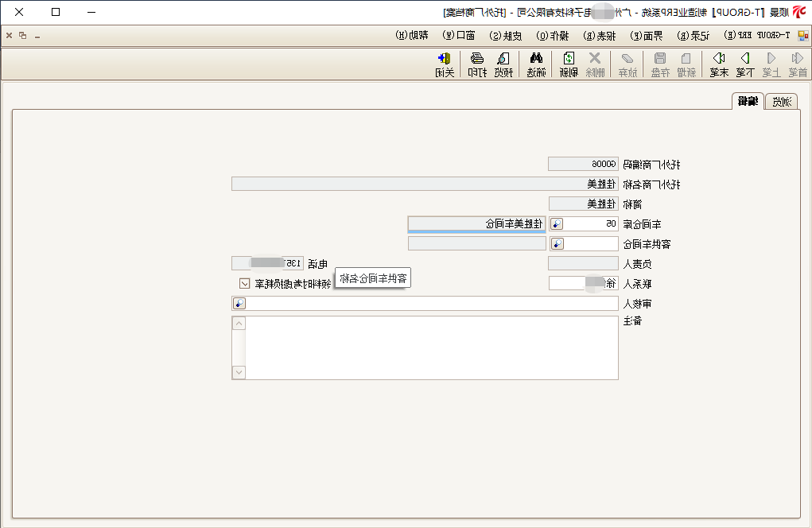Image resolution: width=812 pixels, height=528 pixels.
Task: Click inside the 电话 phone number field
Action: pos(266,263)
